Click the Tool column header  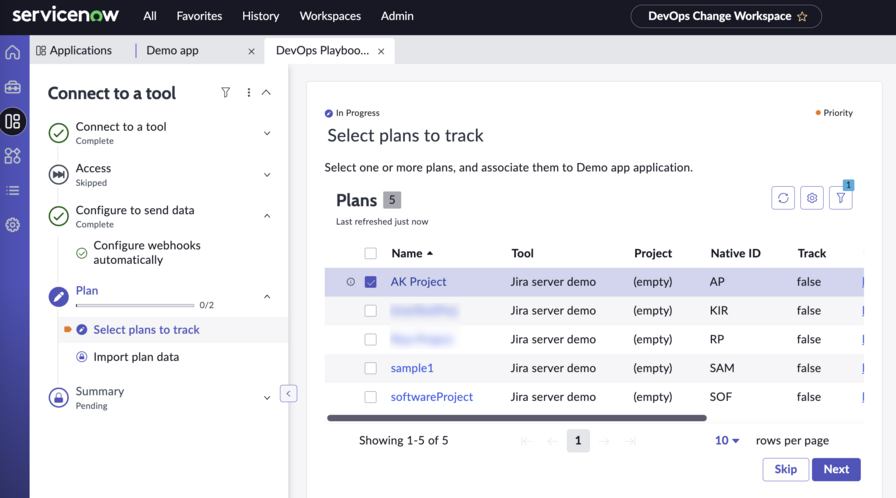[x=522, y=253]
